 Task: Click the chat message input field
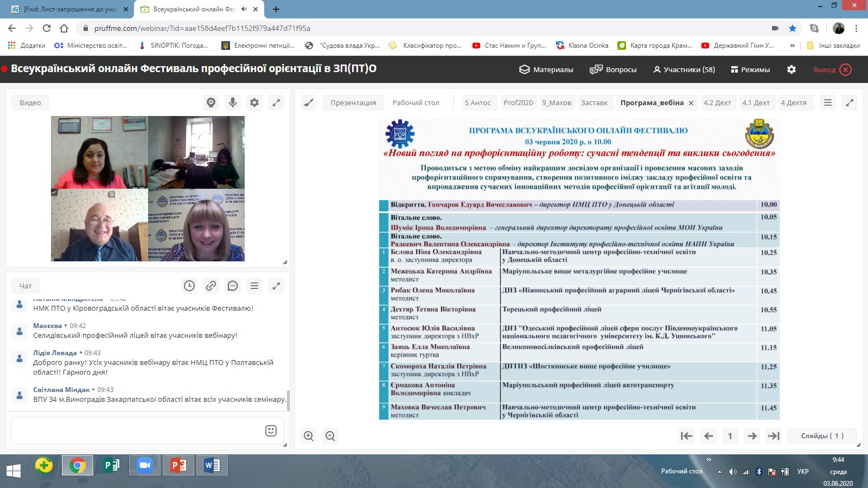tap(136, 431)
